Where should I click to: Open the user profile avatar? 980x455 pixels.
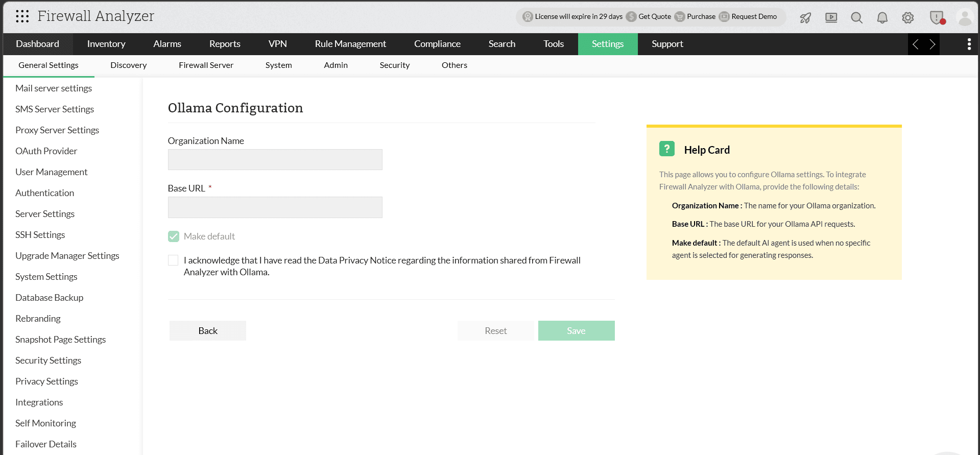click(x=965, y=18)
